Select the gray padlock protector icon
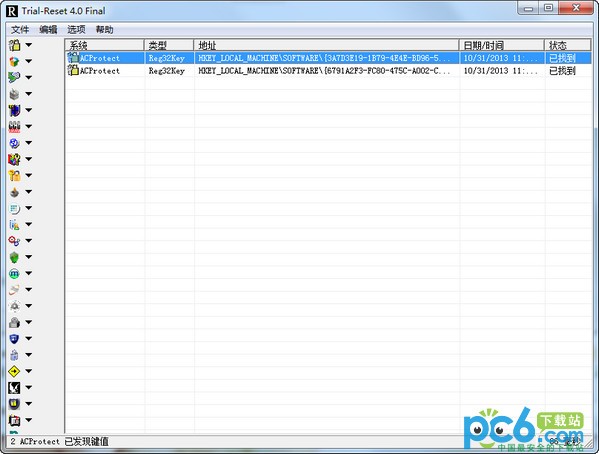Viewport: 599px width, 454px height. [x=15, y=322]
